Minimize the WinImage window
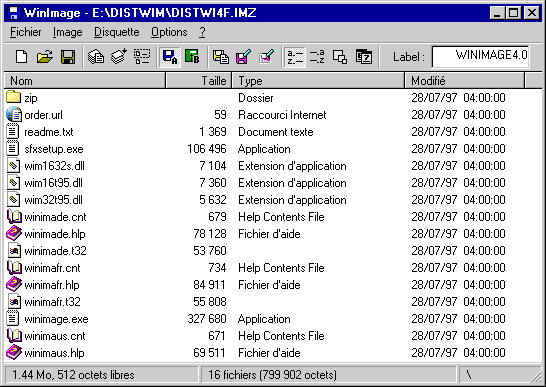 [497, 13]
